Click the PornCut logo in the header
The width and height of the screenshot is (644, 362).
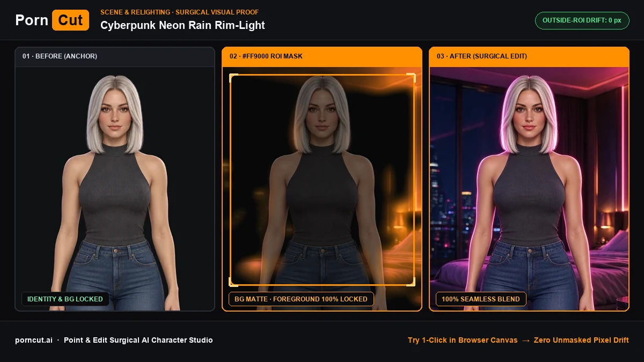(x=52, y=20)
